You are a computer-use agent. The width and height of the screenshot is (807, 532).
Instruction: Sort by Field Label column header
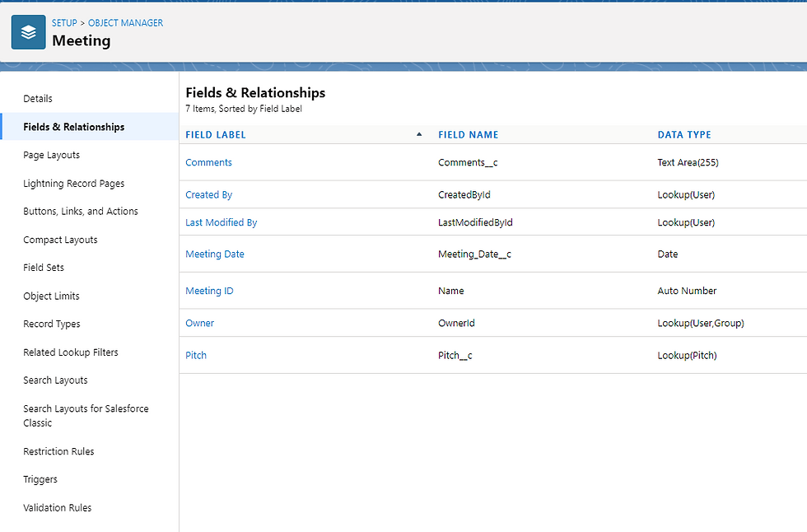[216, 134]
